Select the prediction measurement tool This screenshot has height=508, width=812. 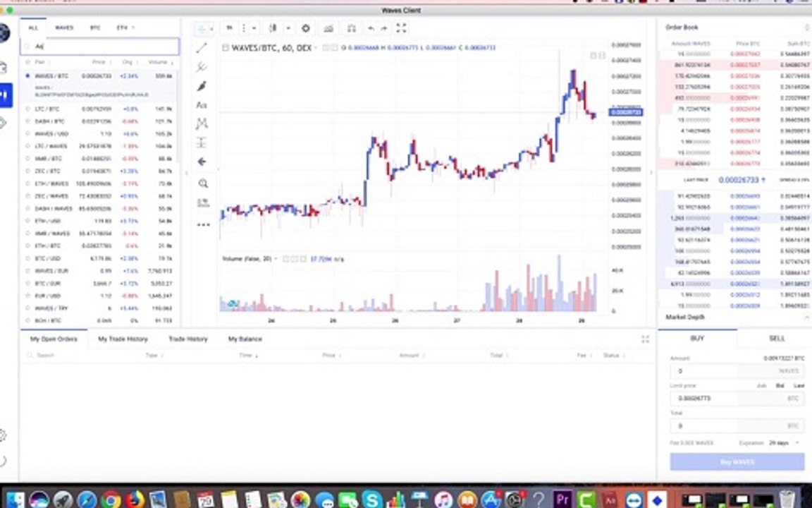tap(202, 143)
